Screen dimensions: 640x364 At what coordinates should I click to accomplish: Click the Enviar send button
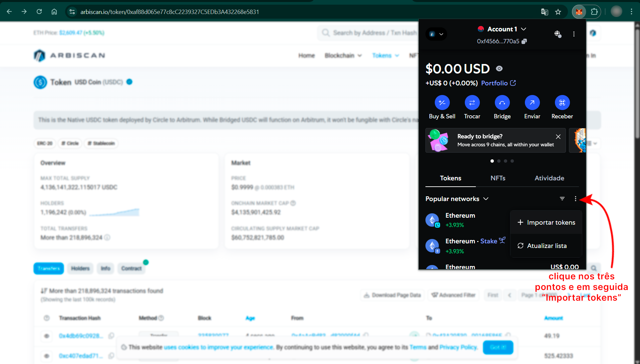point(532,107)
